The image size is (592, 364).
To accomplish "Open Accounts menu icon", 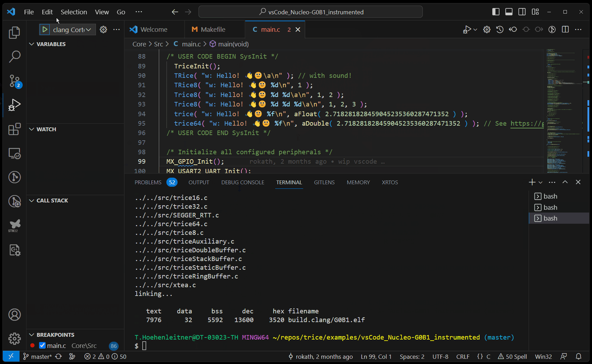I will (15, 314).
